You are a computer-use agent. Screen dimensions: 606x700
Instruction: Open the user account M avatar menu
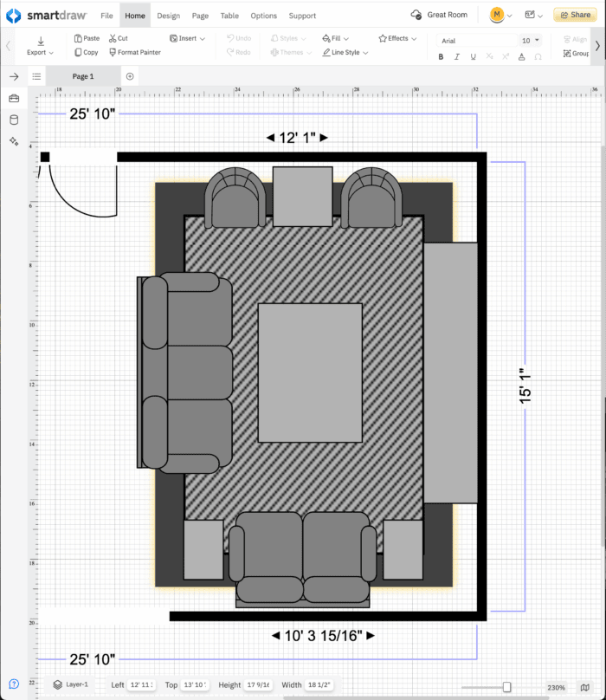pos(500,16)
